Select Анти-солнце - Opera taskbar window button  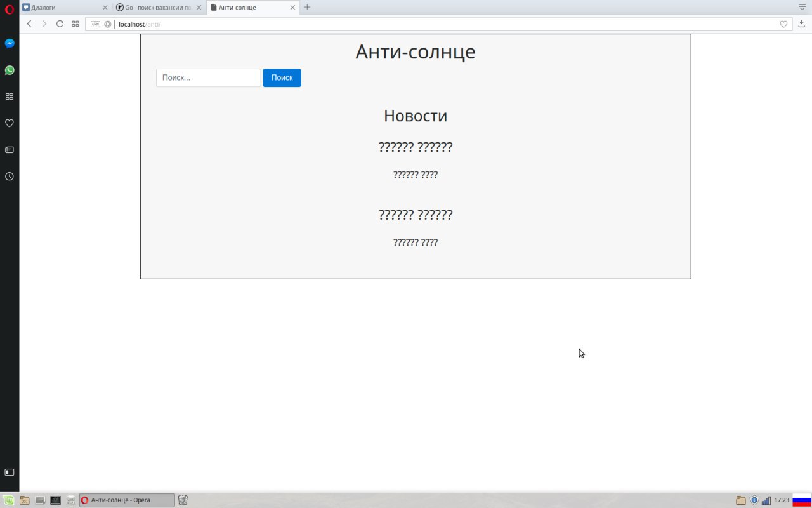coord(127,500)
